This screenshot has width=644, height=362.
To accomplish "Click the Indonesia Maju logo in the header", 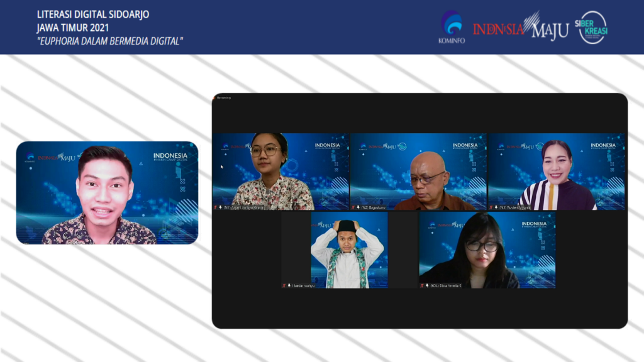I will pyautogui.click(x=521, y=28).
